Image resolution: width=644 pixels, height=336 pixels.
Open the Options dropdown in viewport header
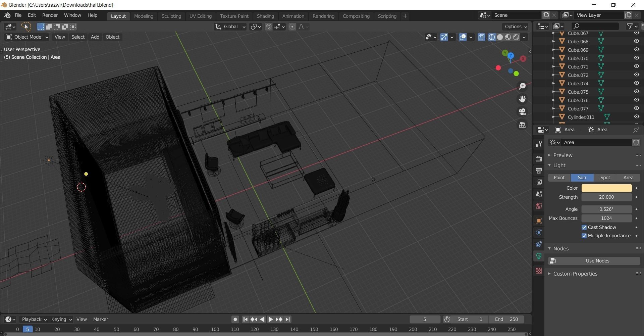[x=516, y=27]
